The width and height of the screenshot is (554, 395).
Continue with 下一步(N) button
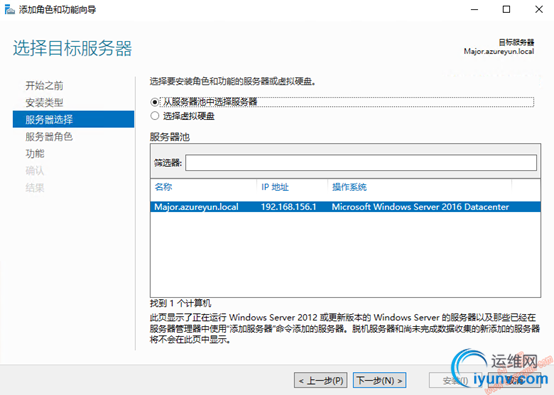pyautogui.click(x=379, y=381)
